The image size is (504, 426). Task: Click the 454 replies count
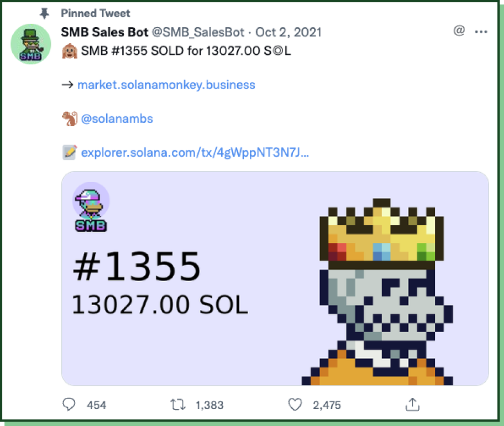pyautogui.click(x=96, y=405)
